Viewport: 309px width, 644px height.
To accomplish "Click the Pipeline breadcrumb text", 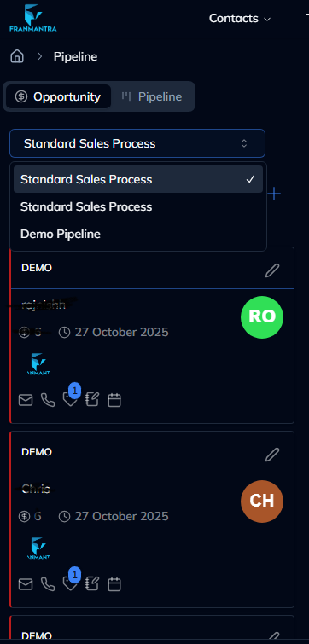I will click(75, 56).
